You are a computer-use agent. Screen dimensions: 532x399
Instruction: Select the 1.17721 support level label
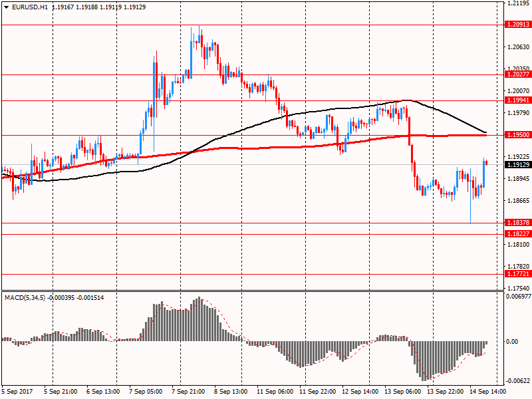518,273
